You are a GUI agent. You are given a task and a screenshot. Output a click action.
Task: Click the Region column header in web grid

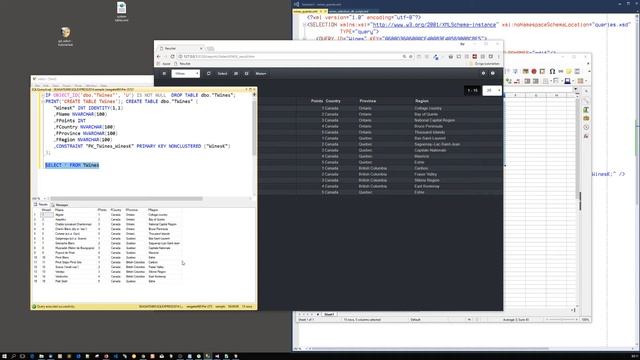[x=422, y=101]
